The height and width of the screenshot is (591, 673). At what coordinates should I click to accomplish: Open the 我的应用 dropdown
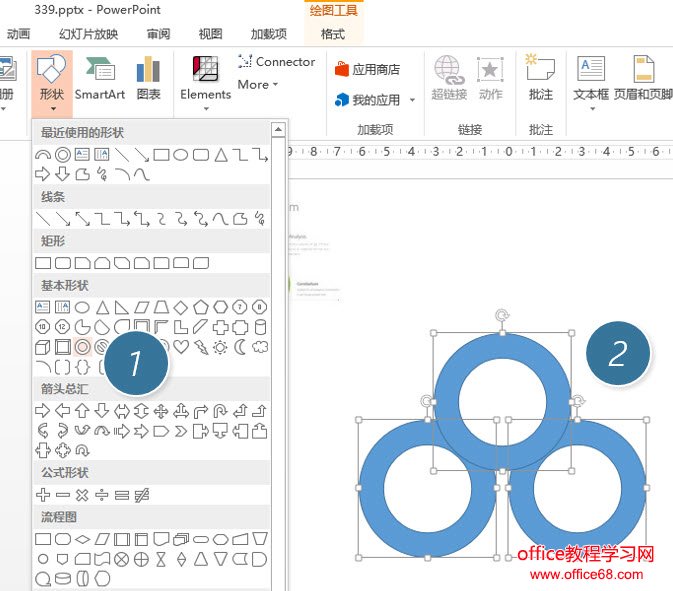pyautogui.click(x=376, y=100)
